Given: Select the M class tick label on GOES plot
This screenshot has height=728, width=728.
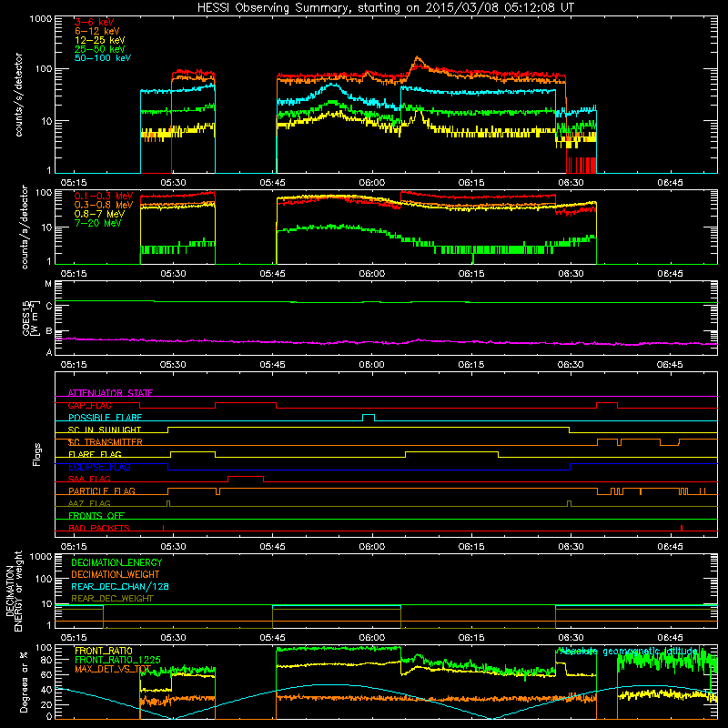Looking at the screenshot, I should [48, 284].
